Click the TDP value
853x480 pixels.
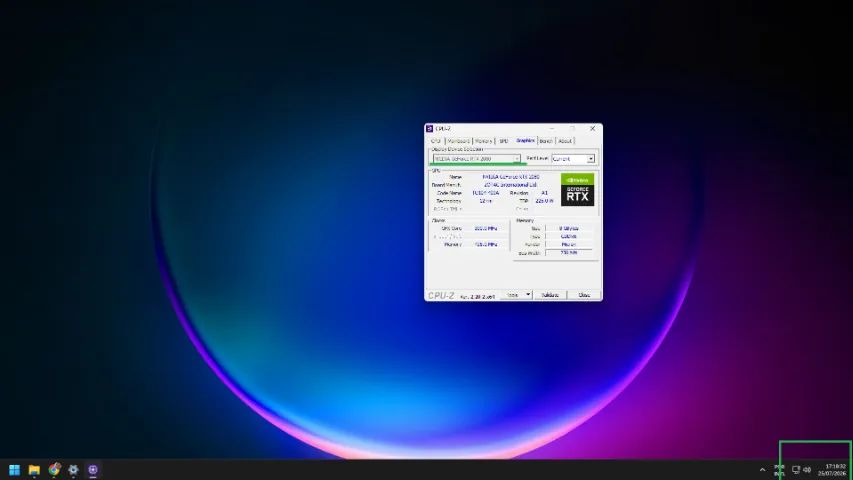tap(544, 201)
